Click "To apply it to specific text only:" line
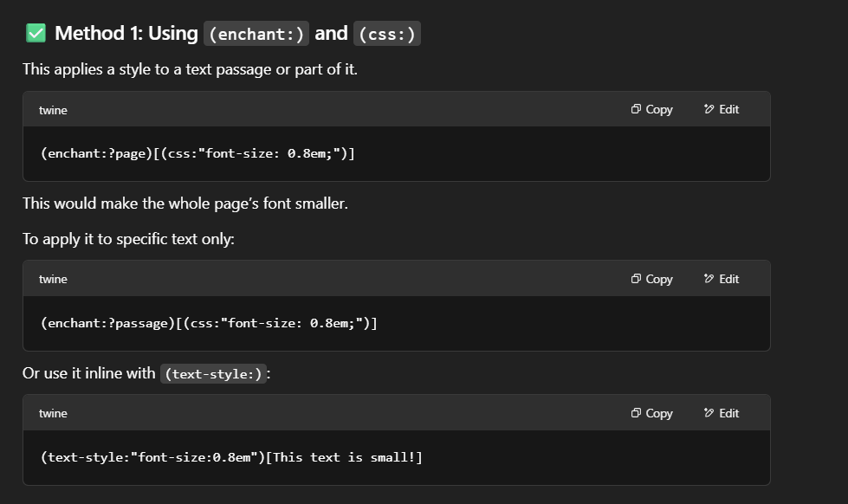 (128, 239)
